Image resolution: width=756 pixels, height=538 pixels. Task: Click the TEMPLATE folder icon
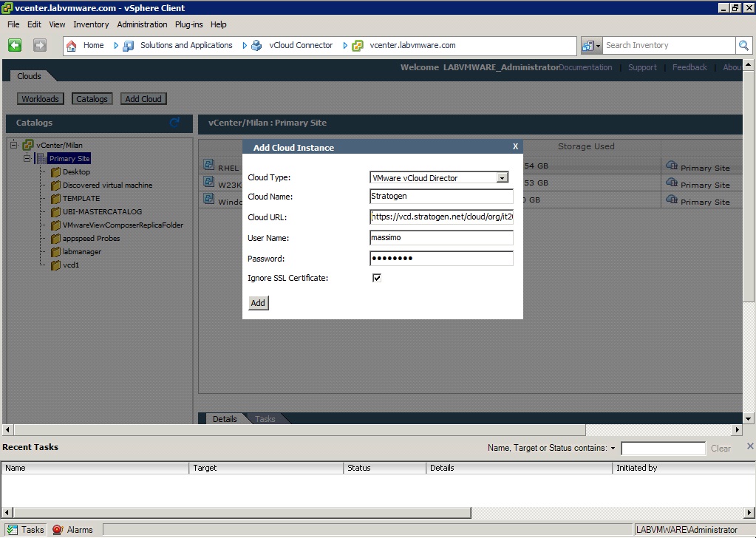point(55,199)
